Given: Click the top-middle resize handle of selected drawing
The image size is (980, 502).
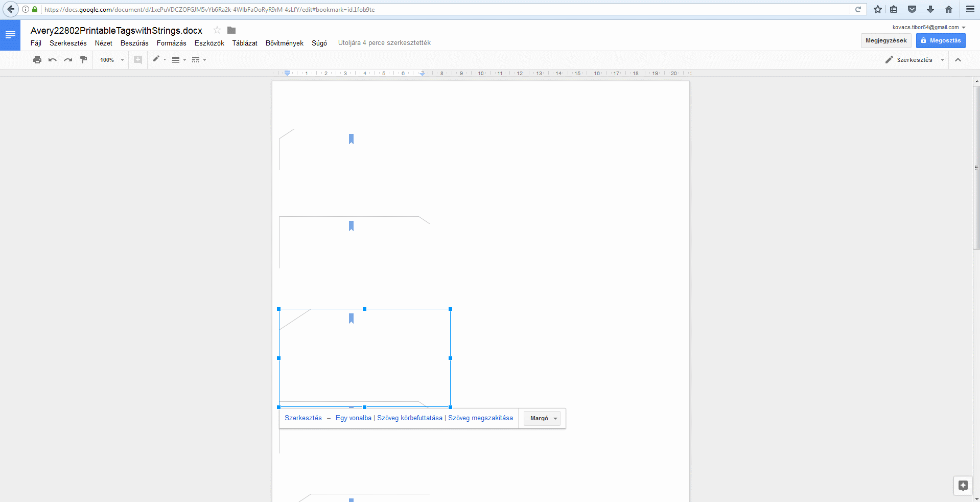Looking at the screenshot, I should pos(364,309).
